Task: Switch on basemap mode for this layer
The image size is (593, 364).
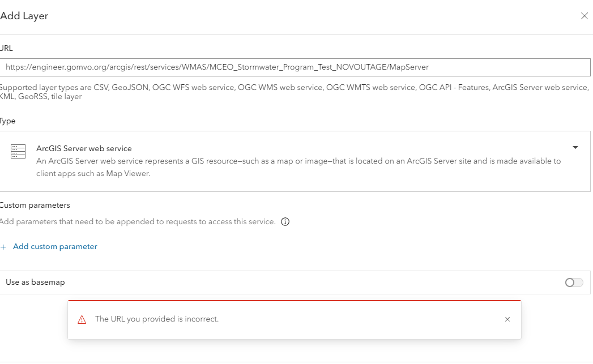Action: (573, 282)
